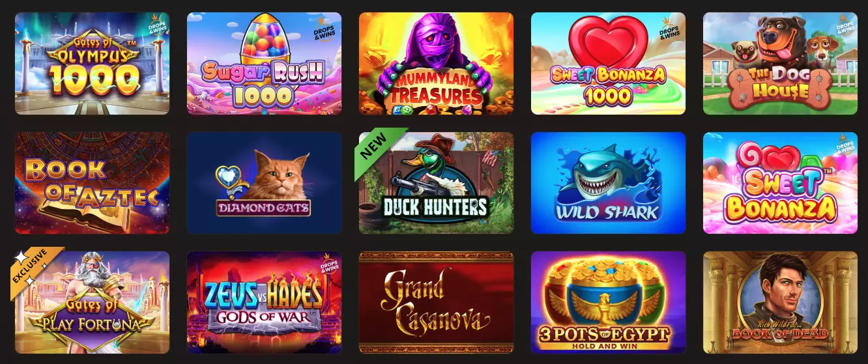Open the Wild Shark slot
Image resolution: width=868 pixels, height=364 pixels.
click(x=608, y=183)
